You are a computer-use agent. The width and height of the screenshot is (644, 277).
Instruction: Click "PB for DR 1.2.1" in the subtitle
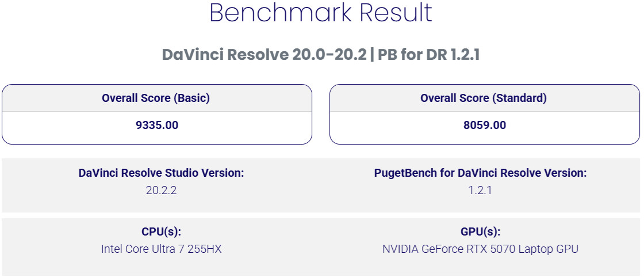[426, 55]
